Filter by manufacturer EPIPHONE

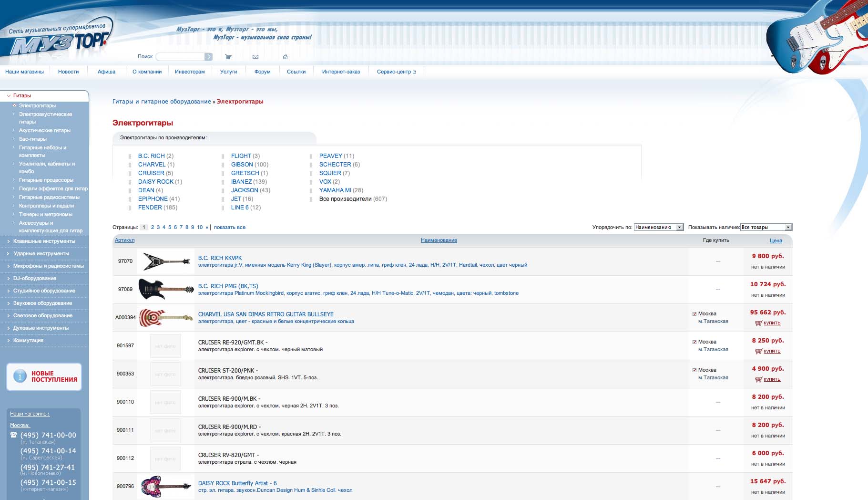[153, 199]
